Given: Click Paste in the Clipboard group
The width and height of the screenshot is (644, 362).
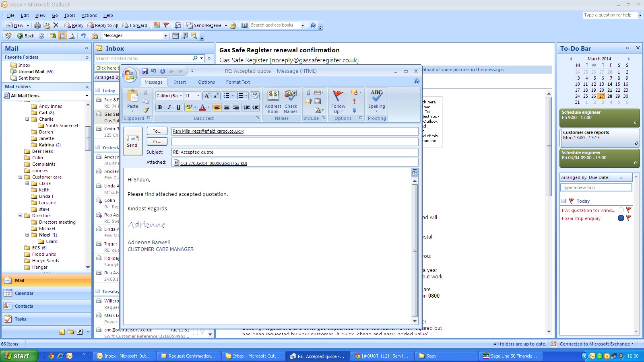Looking at the screenshot, I should [132, 101].
